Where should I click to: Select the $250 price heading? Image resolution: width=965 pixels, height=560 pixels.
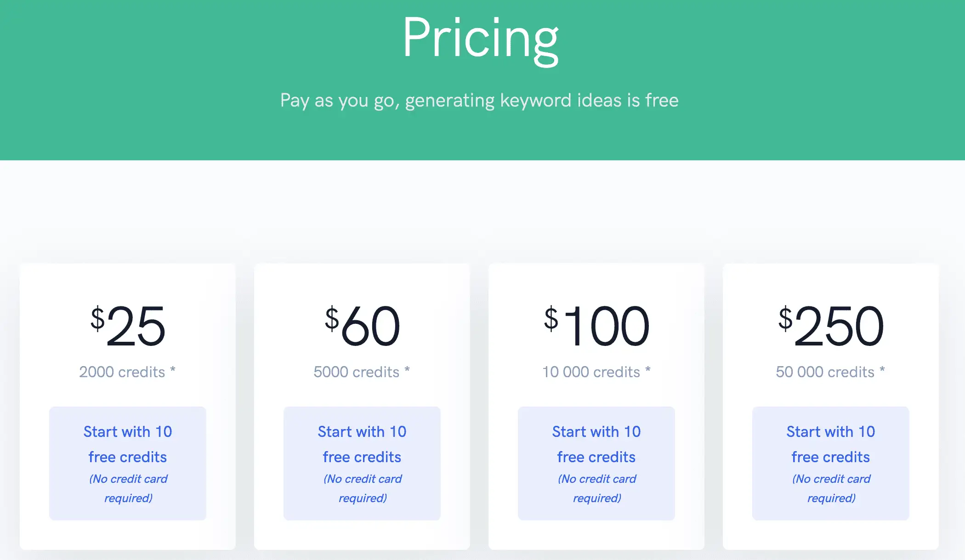[831, 326]
